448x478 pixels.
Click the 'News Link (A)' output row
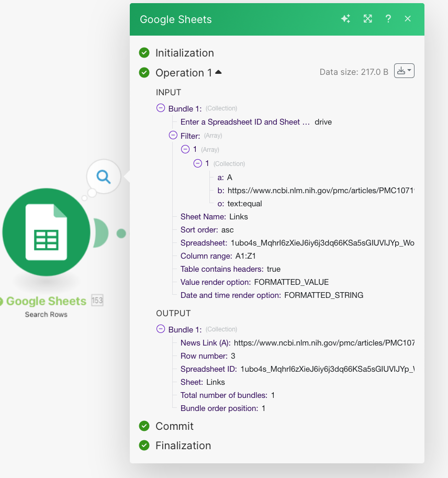click(x=297, y=342)
